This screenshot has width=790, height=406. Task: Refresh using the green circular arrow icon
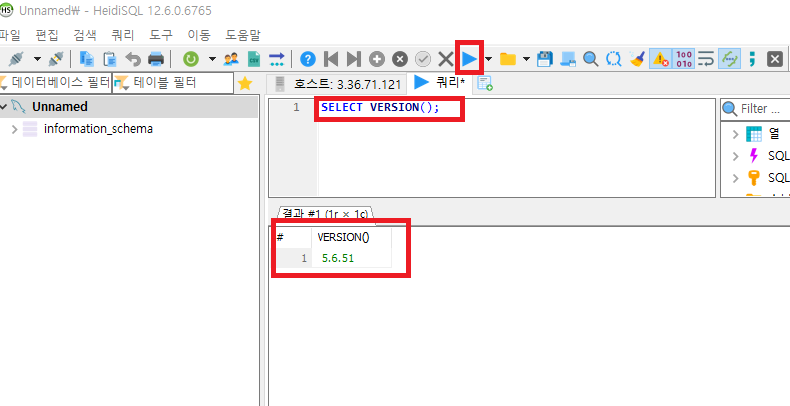(190, 59)
